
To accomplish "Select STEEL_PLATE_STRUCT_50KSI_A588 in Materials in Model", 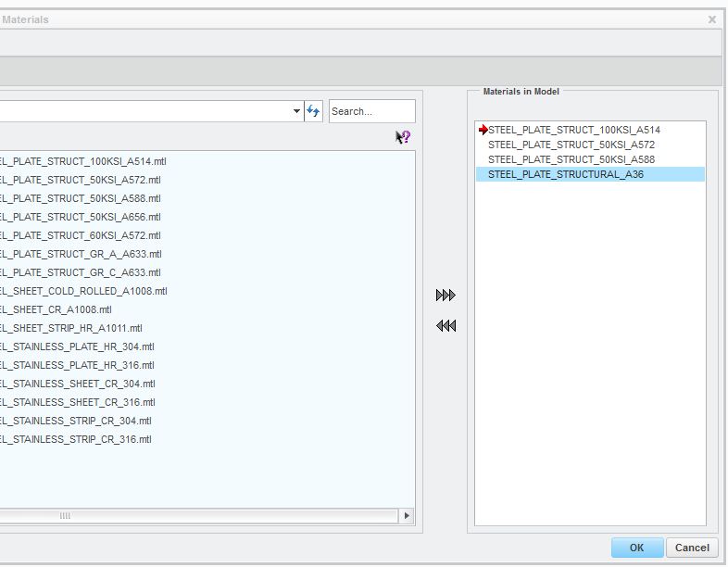I will (x=571, y=159).
